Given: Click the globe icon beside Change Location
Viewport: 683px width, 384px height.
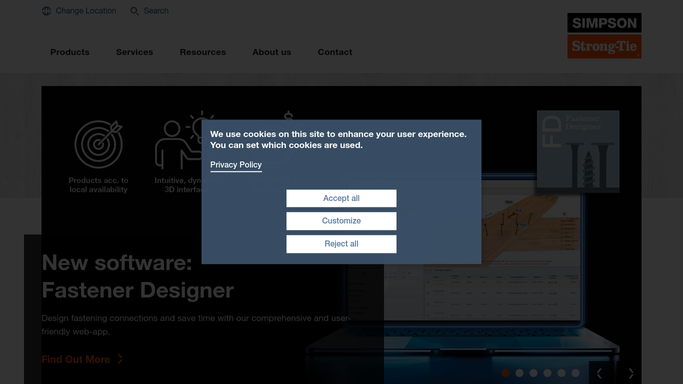Looking at the screenshot, I should click(46, 11).
